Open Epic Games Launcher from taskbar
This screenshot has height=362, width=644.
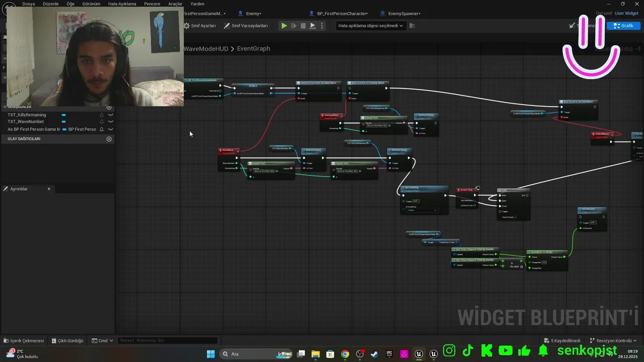click(x=389, y=354)
